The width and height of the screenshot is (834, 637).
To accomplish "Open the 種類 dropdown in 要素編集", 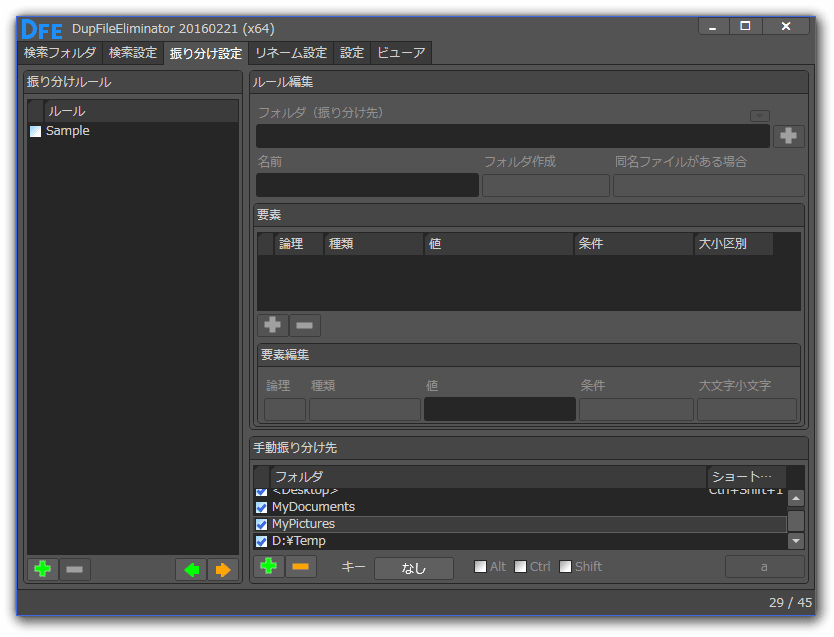I will [x=365, y=409].
